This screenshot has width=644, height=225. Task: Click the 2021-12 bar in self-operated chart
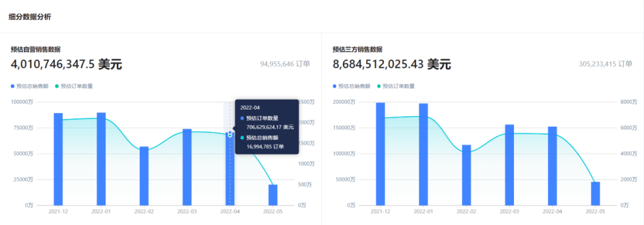[58, 159]
